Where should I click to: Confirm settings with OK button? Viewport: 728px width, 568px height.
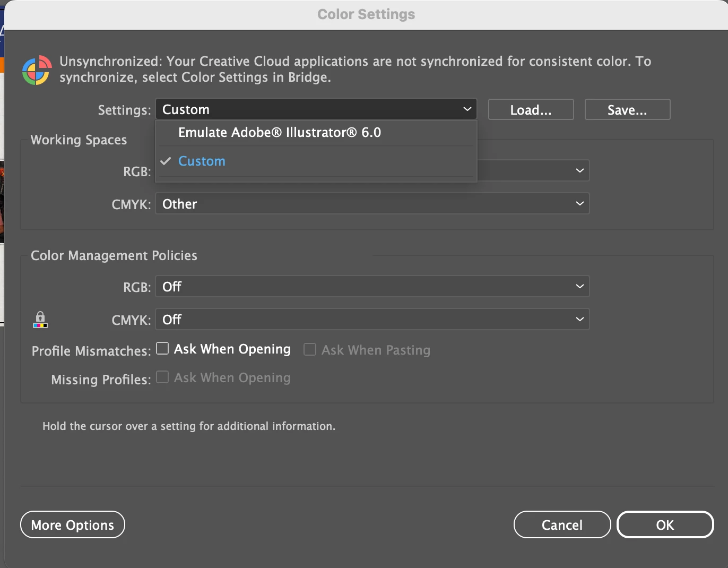(x=665, y=524)
